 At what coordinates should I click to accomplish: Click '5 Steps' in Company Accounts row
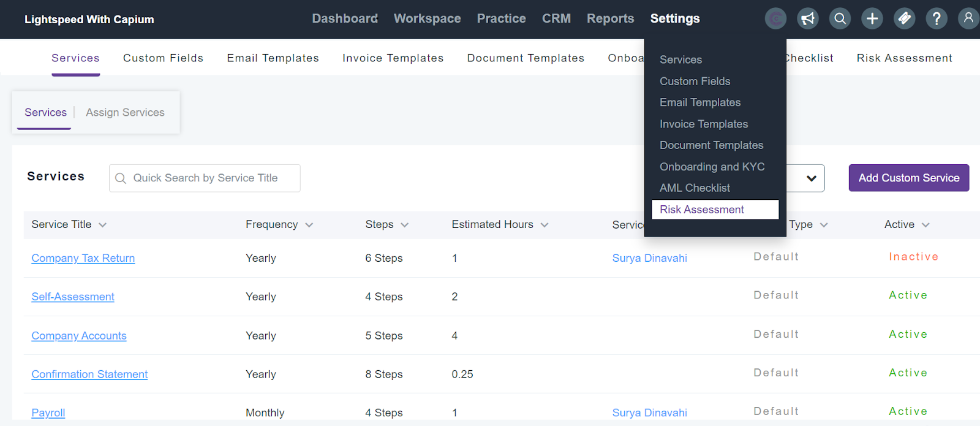(x=384, y=336)
